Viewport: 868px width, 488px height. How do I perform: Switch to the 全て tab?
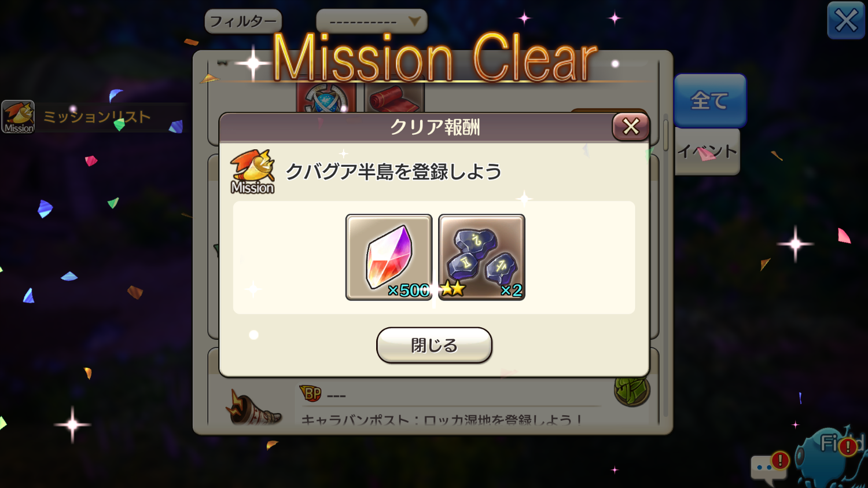pyautogui.click(x=710, y=101)
